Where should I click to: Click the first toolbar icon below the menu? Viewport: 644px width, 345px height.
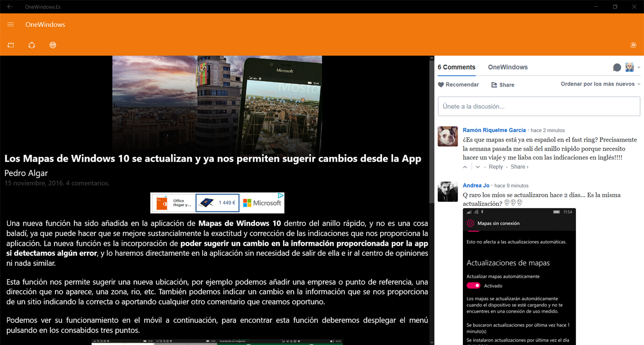(11, 45)
